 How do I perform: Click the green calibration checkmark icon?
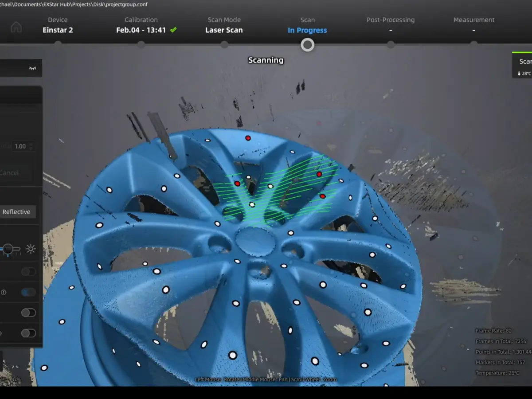[173, 30]
